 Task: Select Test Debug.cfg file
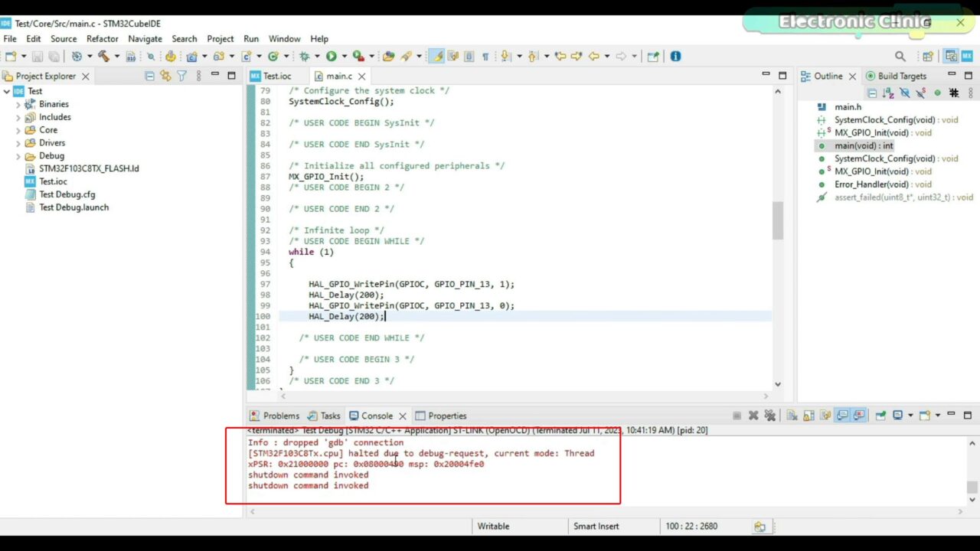coord(67,194)
